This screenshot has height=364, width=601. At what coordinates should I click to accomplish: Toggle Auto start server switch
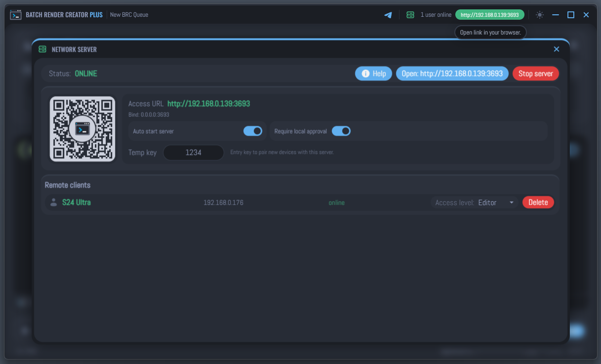click(253, 131)
